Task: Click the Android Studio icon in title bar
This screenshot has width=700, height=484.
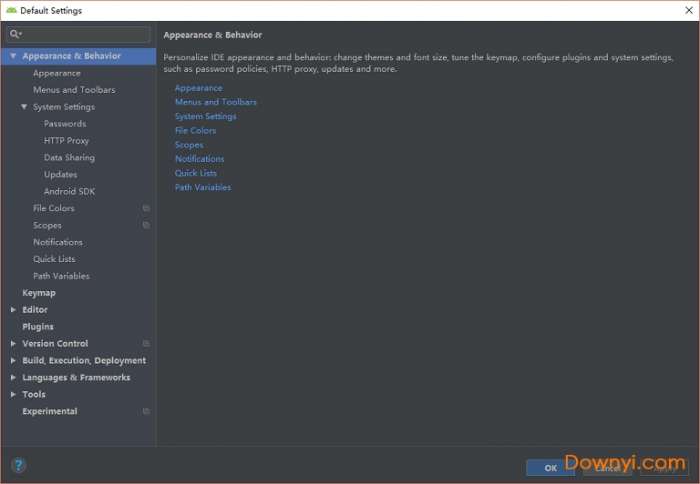Action: (x=12, y=10)
